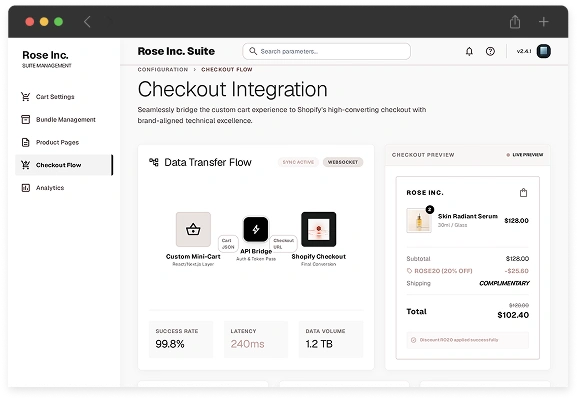The width and height of the screenshot is (579, 400).
Task: Open a new tab with plus icon
Action: (x=543, y=22)
